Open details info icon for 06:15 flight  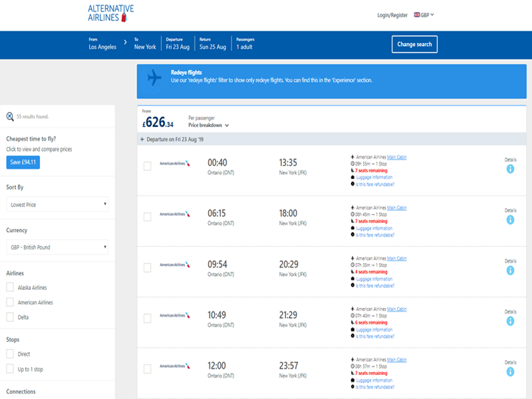pos(510,220)
